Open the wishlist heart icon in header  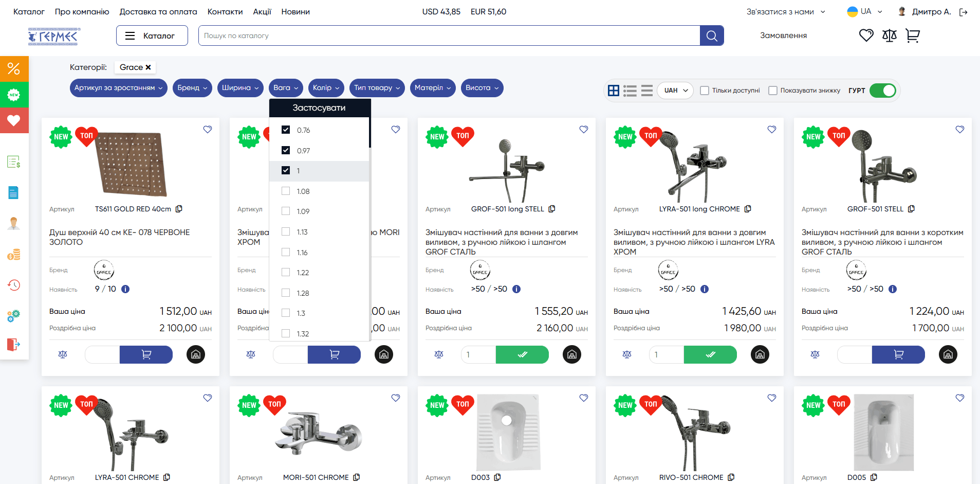coord(866,35)
